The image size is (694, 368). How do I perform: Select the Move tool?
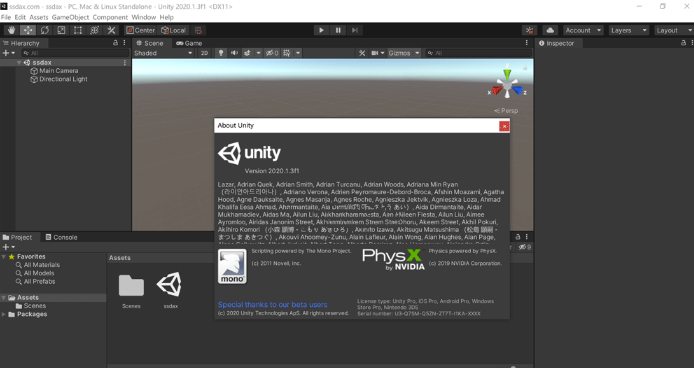click(x=28, y=30)
